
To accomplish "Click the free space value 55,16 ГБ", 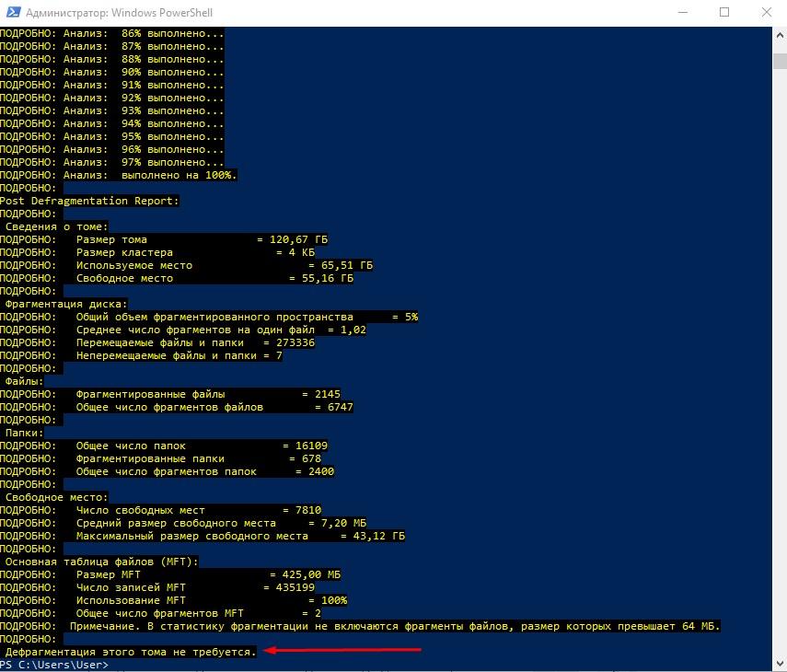I will (x=328, y=278).
